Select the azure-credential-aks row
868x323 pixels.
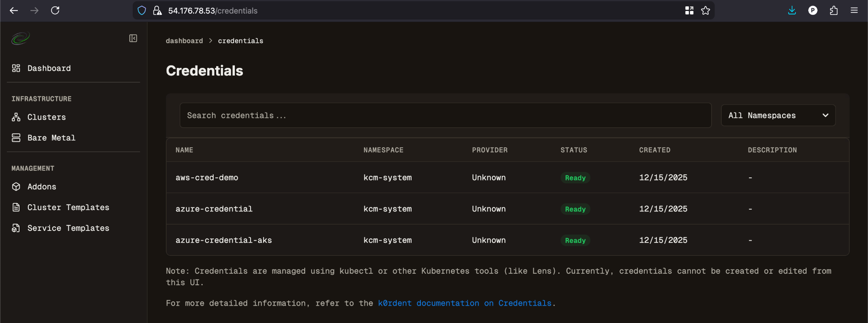[x=224, y=240]
